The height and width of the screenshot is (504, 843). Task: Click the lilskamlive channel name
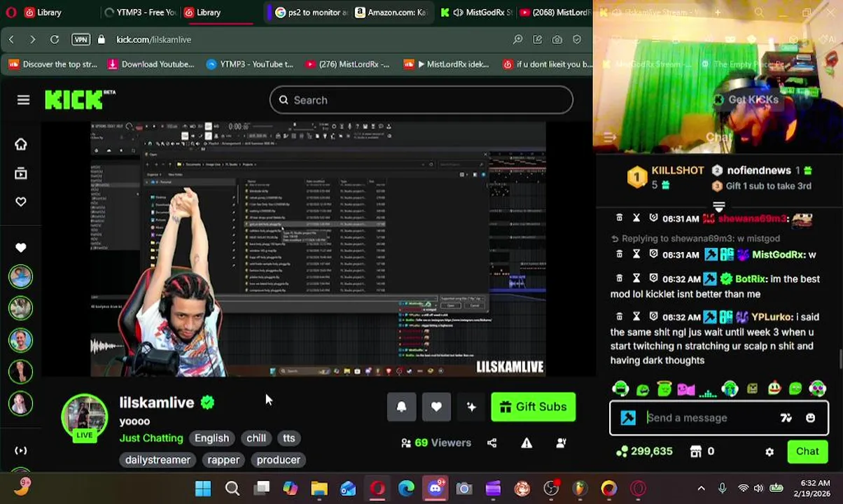(157, 402)
